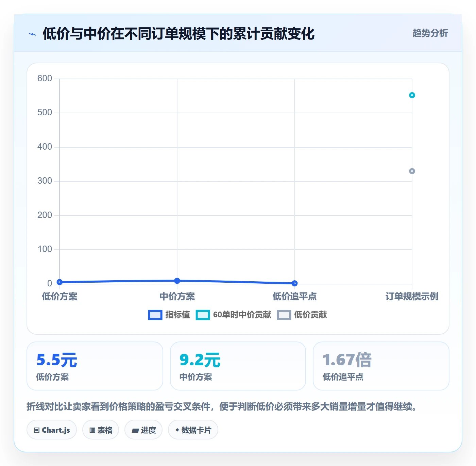Select the 数据卡片 tag
Viewport: 476px width, 466px height.
point(193,430)
